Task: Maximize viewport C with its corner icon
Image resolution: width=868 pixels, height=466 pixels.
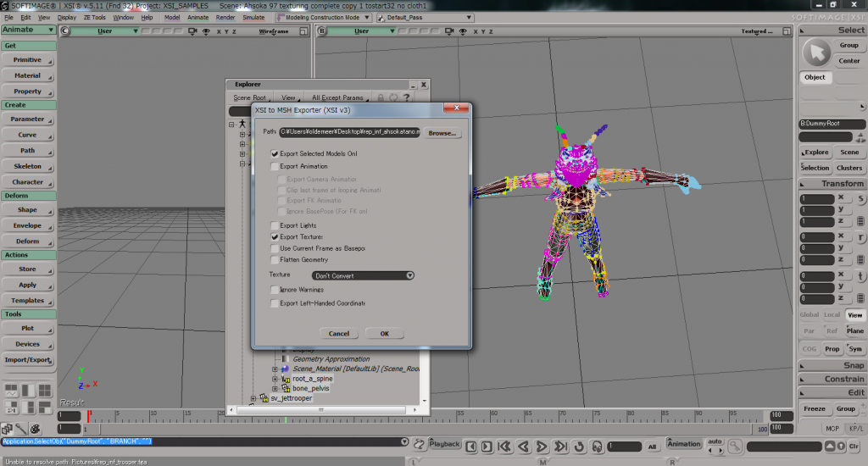Action: (x=303, y=31)
